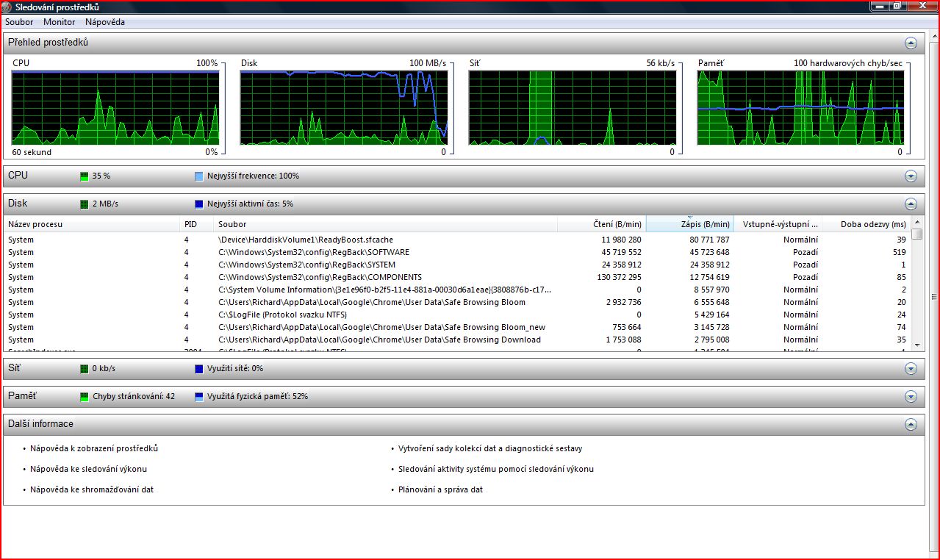
Task: Click the Disk list scroll-down arrow
Action: tap(916, 345)
